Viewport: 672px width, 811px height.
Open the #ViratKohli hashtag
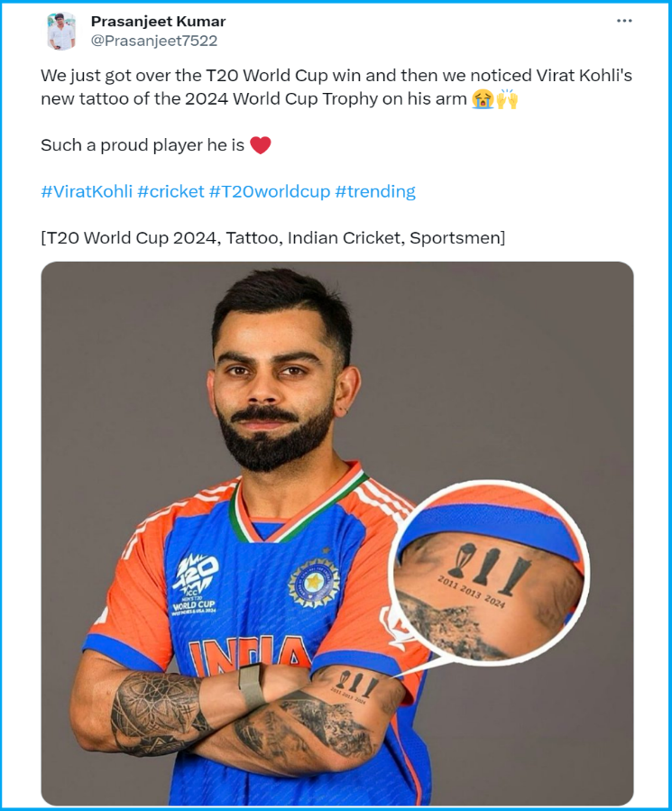point(87,191)
